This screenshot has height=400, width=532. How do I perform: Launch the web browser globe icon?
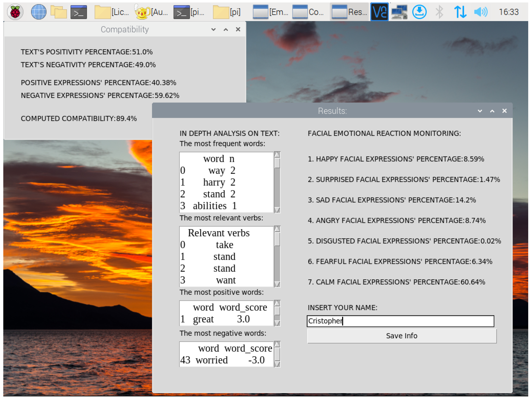pos(38,12)
